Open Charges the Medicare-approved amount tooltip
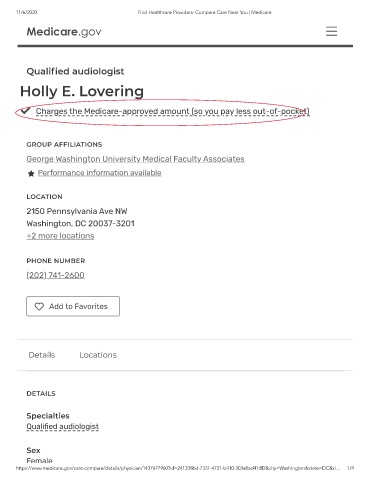This screenshot has height=480, width=370. click(173, 111)
